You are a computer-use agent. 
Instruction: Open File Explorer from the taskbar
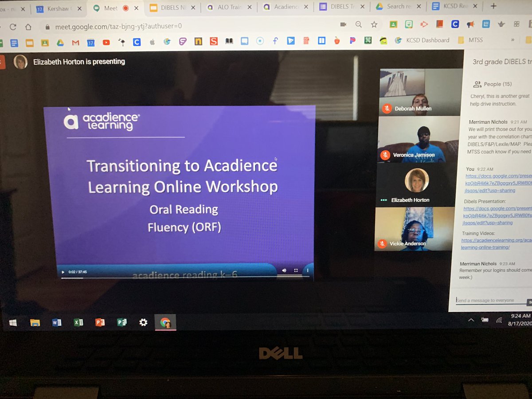click(35, 323)
